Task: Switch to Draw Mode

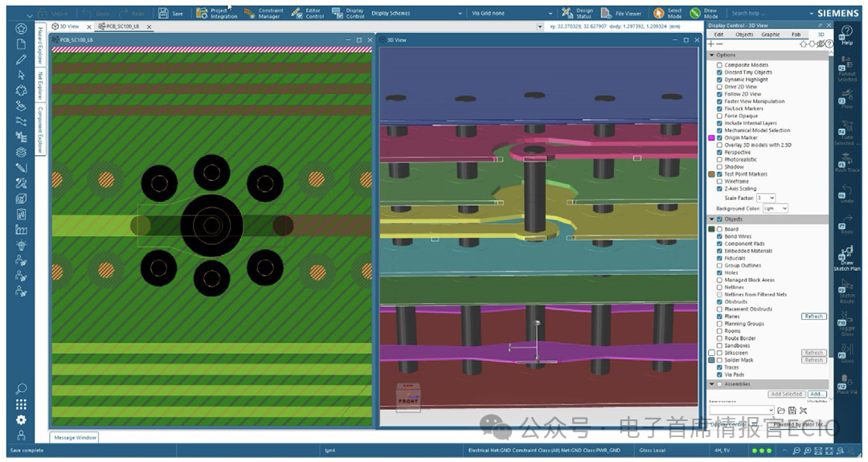Action: (704, 13)
